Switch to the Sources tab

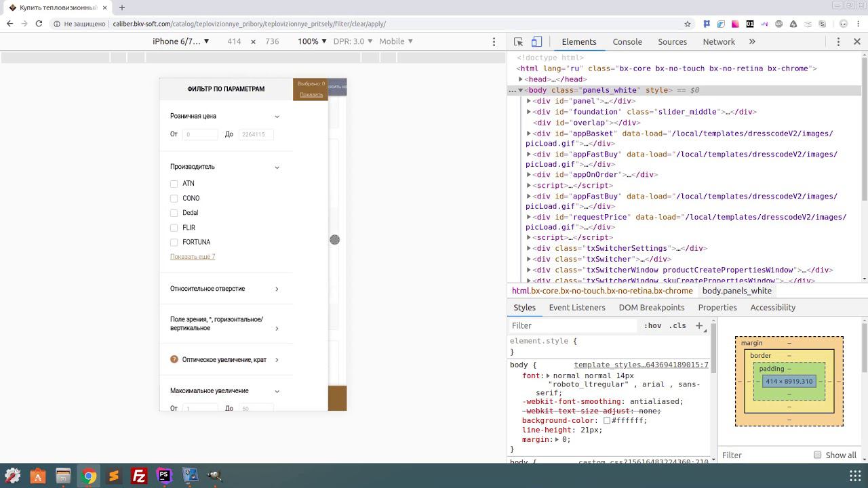click(x=672, y=41)
